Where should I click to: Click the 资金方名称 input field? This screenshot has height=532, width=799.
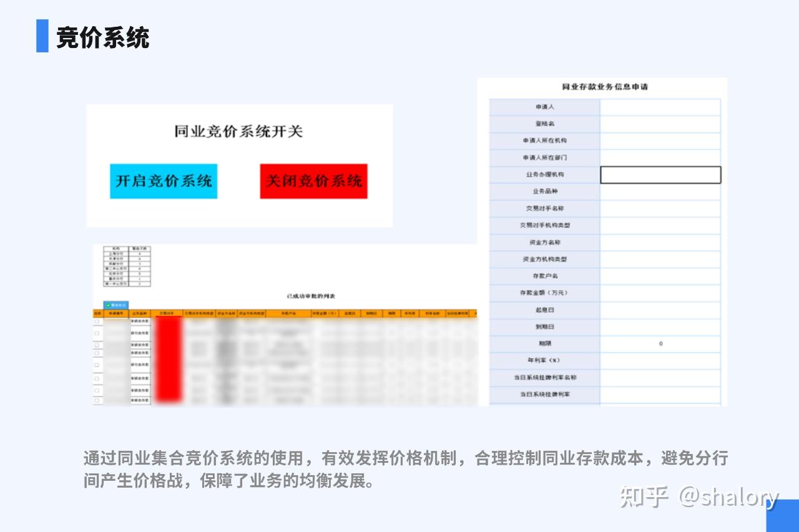point(660,242)
